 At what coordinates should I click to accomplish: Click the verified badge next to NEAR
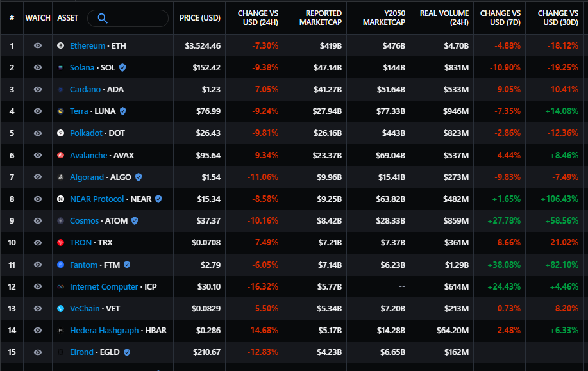pos(158,199)
